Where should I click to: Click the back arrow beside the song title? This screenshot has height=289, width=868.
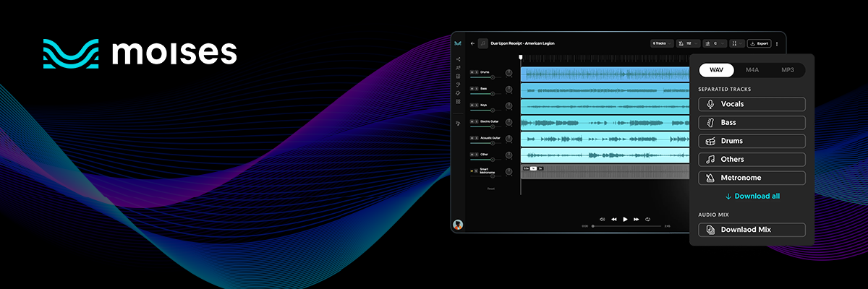coord(472,43)
